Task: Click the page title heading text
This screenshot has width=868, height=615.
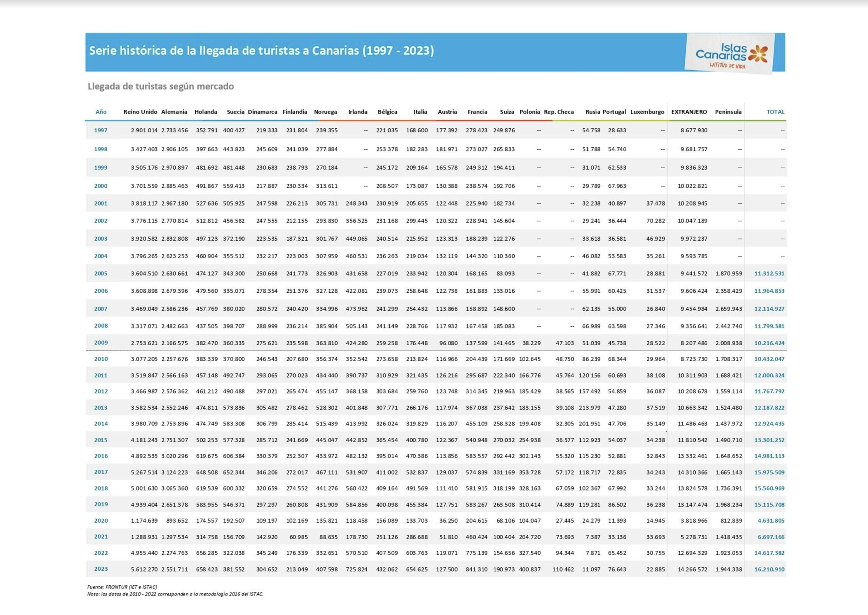Action: [261, 51]
